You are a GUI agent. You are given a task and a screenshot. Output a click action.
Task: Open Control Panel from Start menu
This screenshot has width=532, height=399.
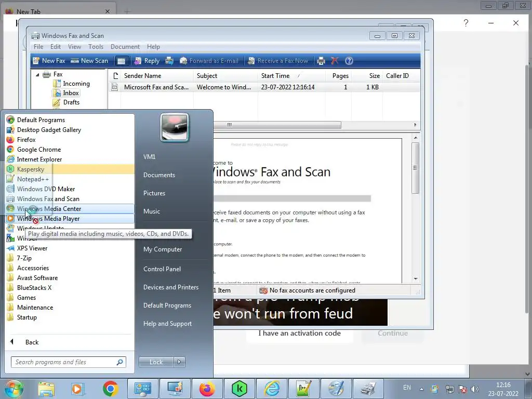(x=162, y=269)
